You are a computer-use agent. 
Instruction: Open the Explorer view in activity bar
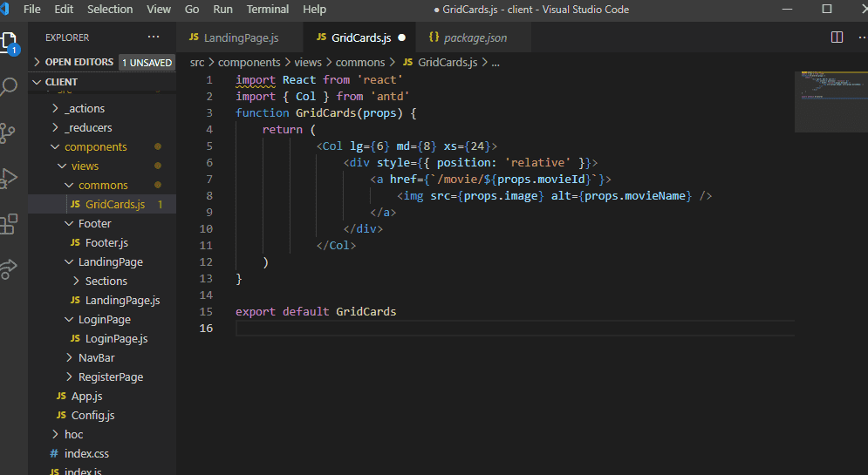(x=10, y=42)
